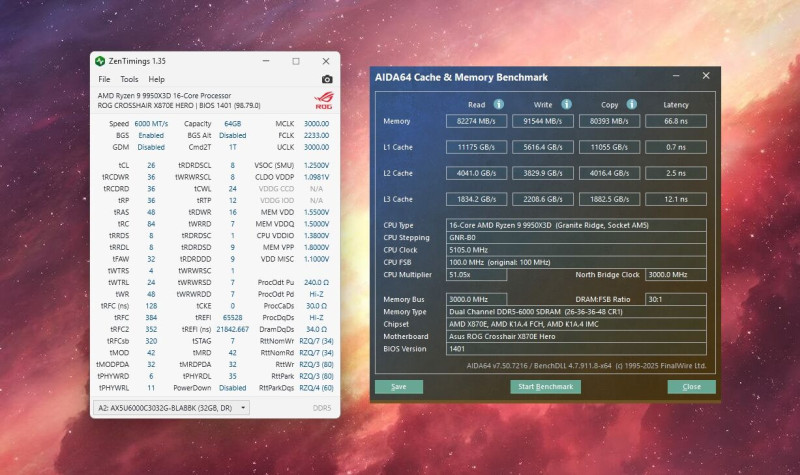
Task: Click Memory Write value 91544 MB/s
Action: (x=543, y=121)
